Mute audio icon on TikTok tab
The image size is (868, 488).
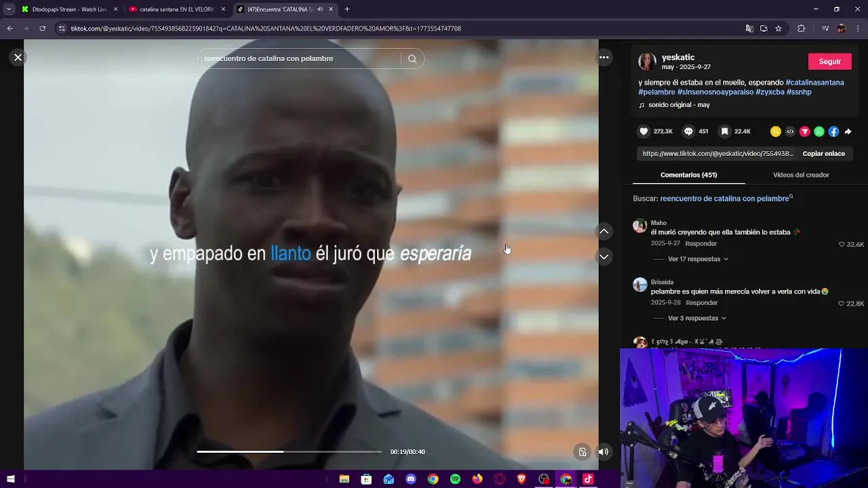tap(320, 9)
